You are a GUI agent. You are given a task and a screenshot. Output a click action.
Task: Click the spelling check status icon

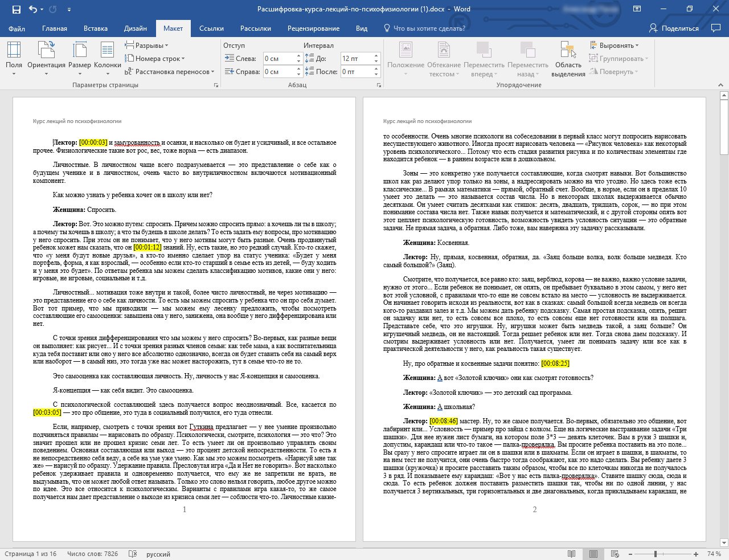(133, 554)
